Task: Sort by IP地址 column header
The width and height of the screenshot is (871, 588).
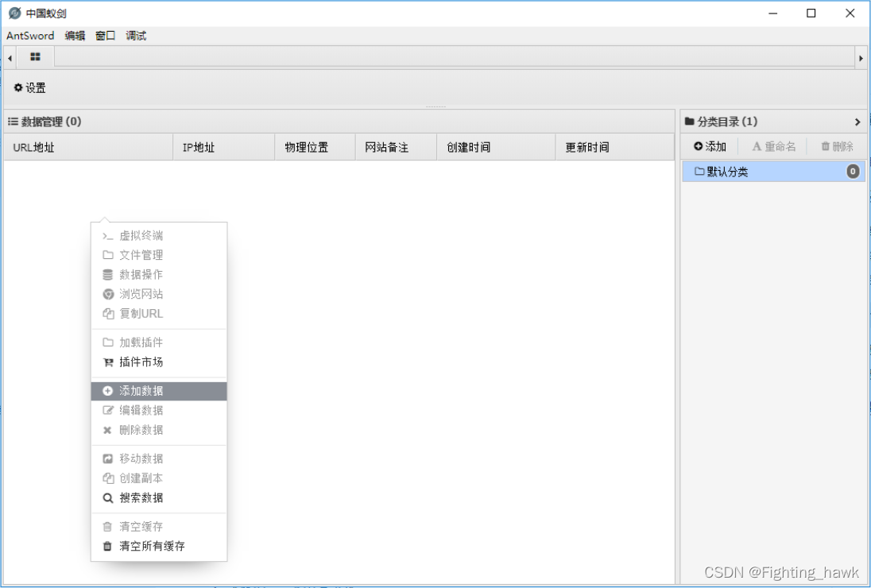Action: tap(224, 147)
